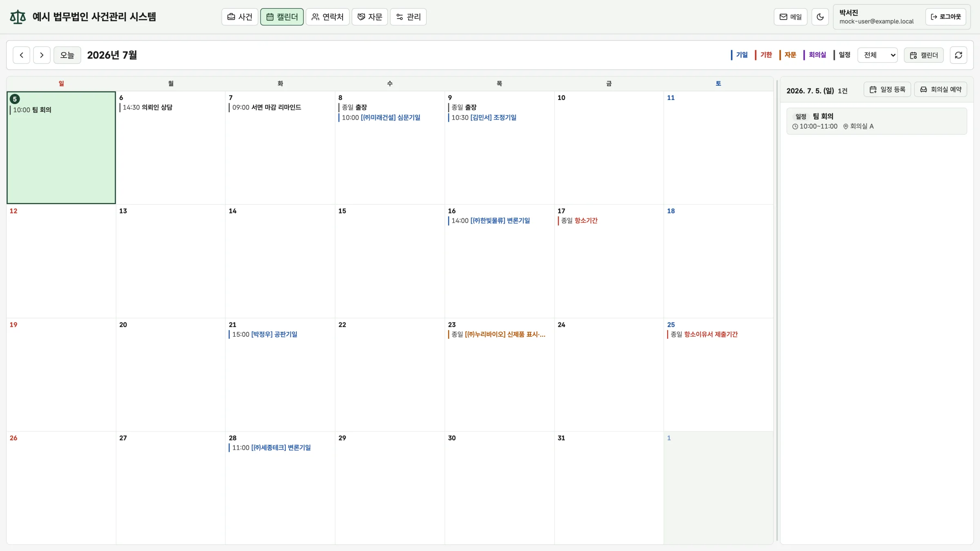The image size is (980, 551).
Task: Open the 사건 navigation tab
Action: [x=240, y=17]
